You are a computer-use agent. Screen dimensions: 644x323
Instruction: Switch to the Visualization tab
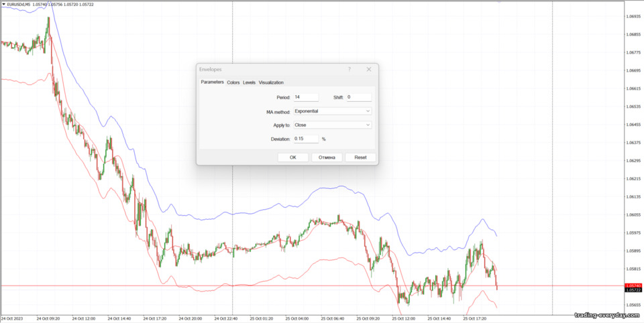[x=271, y=82]
